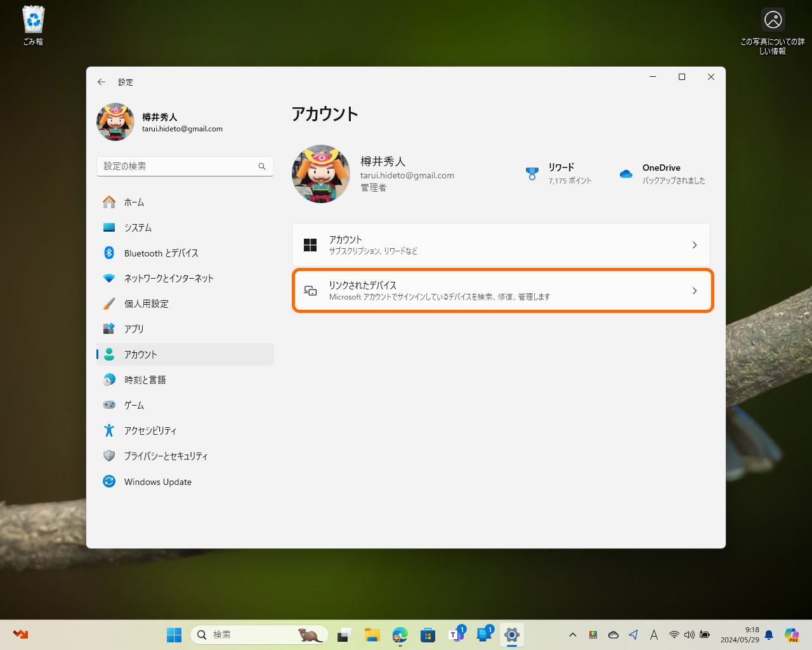Maximize the Settings window

pos(682,77)
